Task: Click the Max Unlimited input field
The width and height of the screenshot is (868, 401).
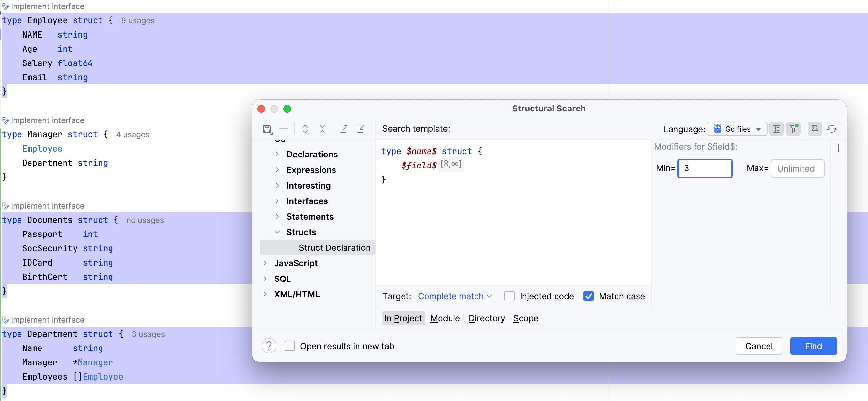Action: coord(797,168)
